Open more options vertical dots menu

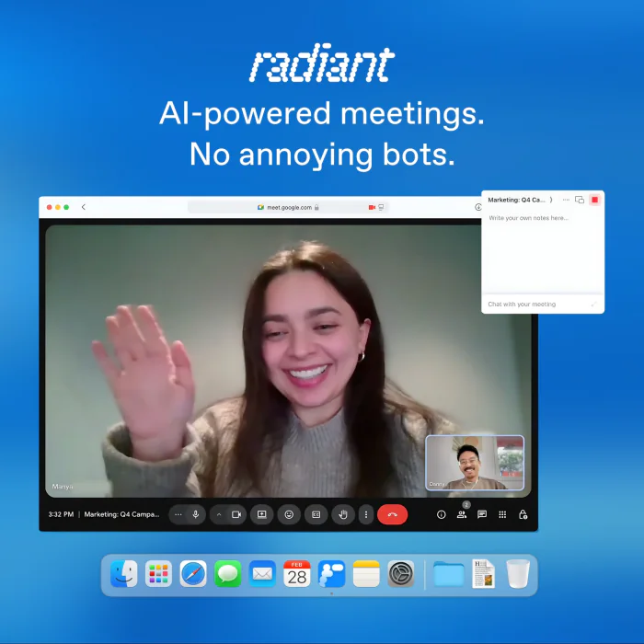[366, 514]
